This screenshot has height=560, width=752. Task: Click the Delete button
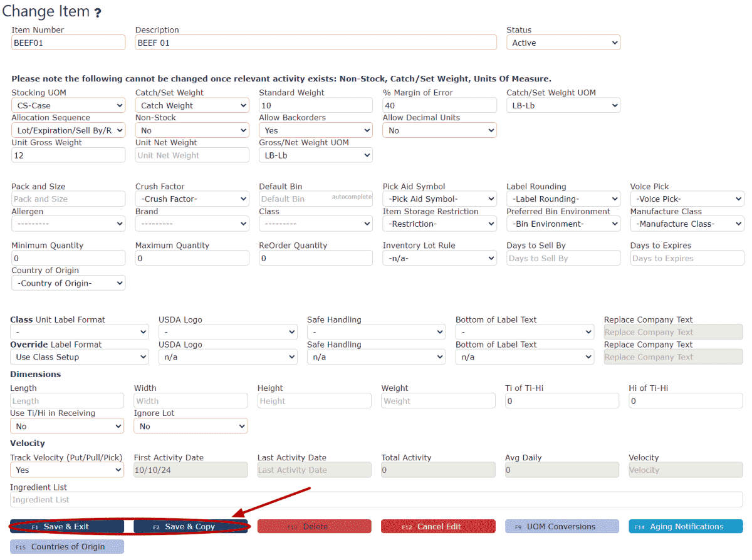click(x=315, y=527)
